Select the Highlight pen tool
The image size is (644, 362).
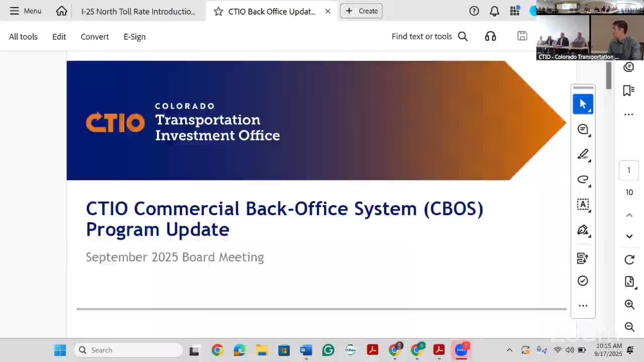(583, 154)
